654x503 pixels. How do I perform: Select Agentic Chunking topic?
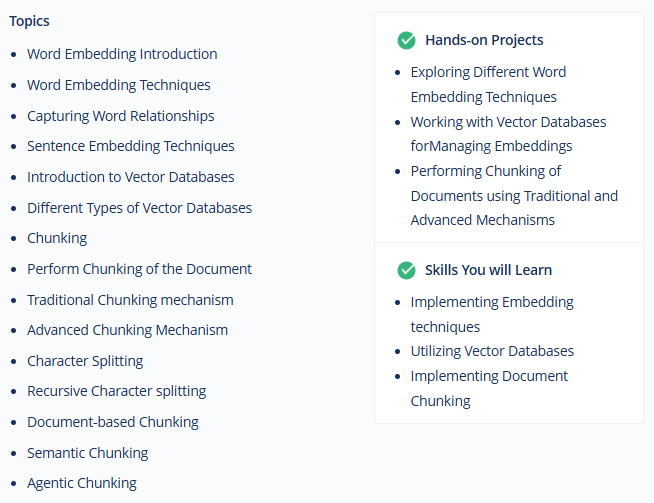[x=82, y=483]
